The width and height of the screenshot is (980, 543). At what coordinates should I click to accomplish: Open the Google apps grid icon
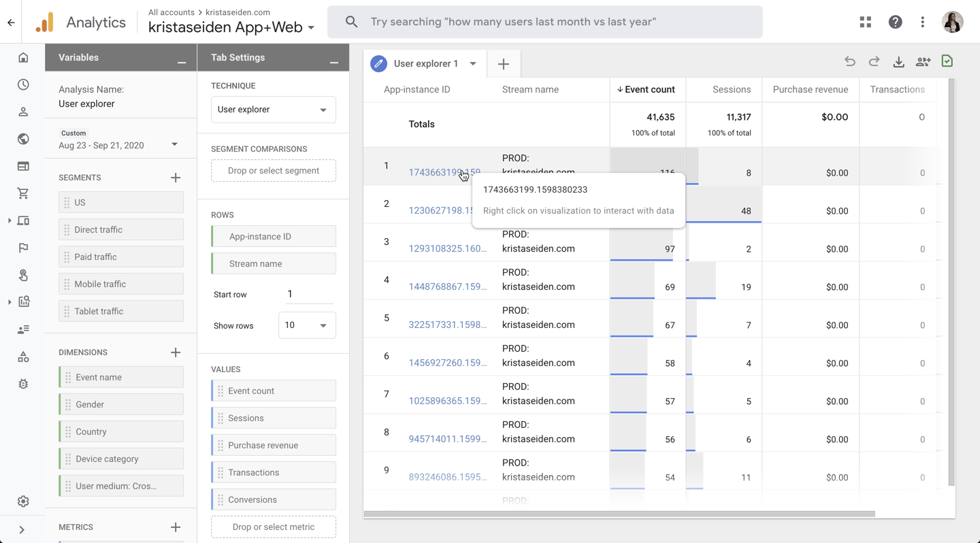click(x=865, y=22)
